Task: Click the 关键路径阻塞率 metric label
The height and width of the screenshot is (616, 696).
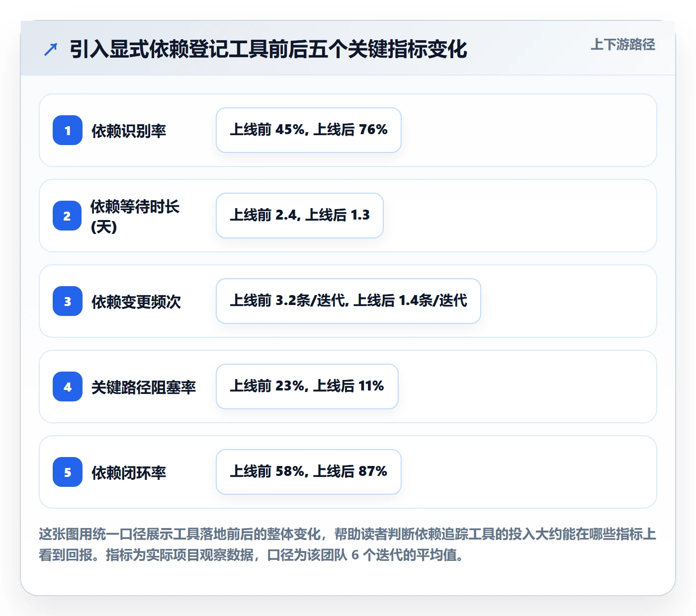Action: (144, 387)
